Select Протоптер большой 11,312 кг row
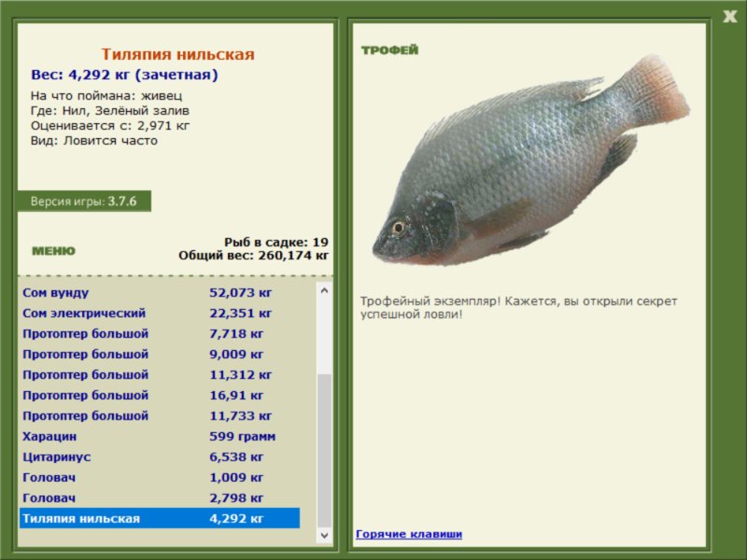Viewport: 747px width, 560px height. pyautogui.click(x=160, y=375)
